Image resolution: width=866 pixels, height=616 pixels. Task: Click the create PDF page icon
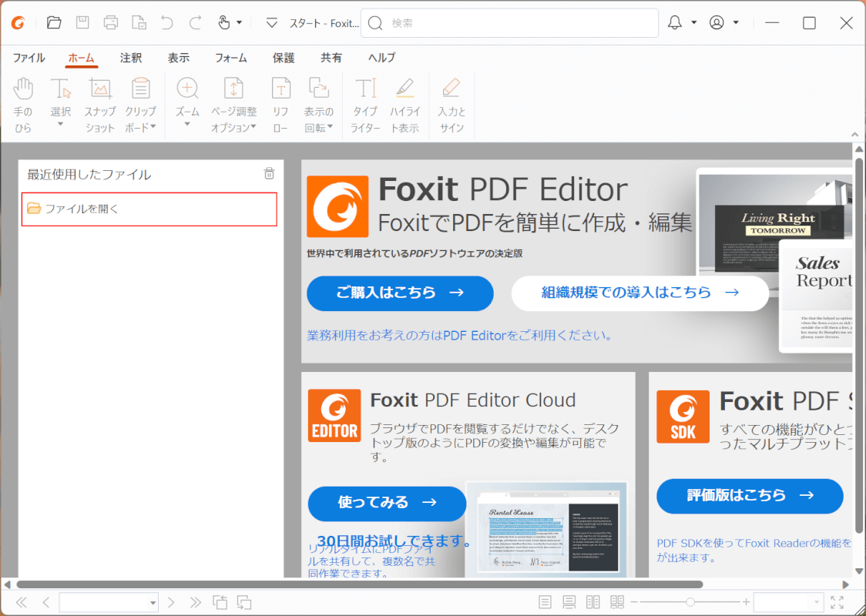click(x=139, y=22)
